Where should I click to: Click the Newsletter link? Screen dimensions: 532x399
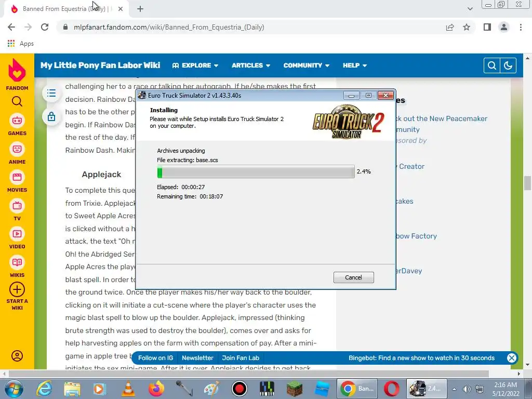click(197, 358)
